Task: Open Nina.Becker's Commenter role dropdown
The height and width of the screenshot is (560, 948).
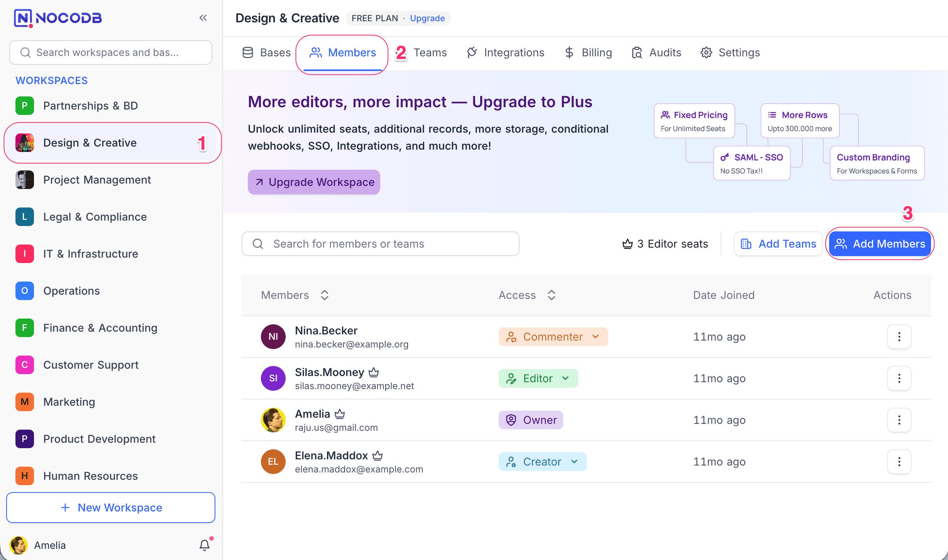Action: point(553,337)
